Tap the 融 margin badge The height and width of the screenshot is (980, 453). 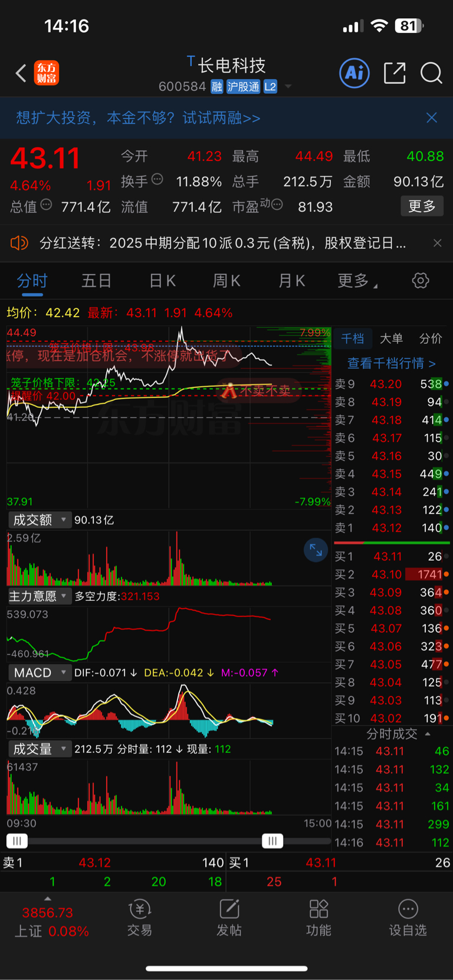[x=216, y=87]
